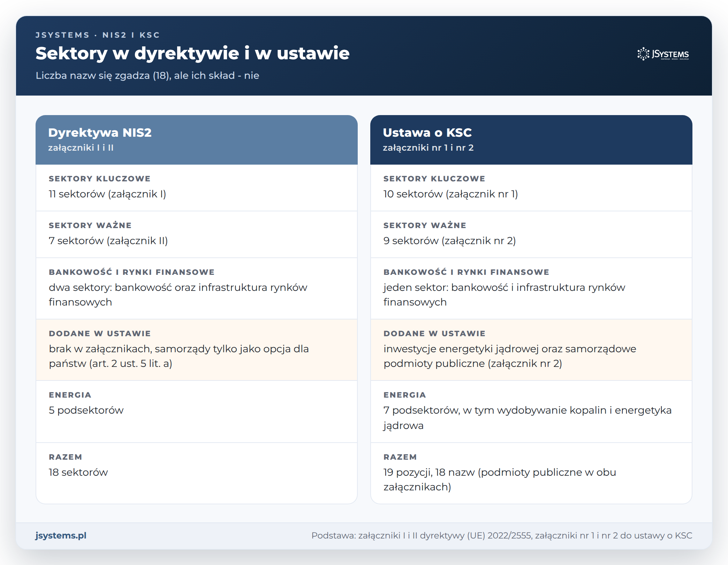
Task: Click the 'Ustawa o KSC' column heading
Action: click(x=427, y=133)
